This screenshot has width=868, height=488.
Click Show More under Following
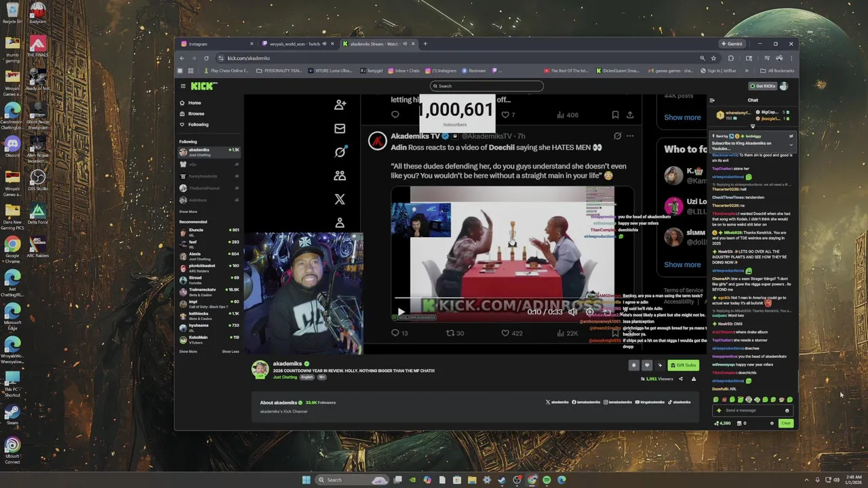pyautogui.click(x=188, y=211)
